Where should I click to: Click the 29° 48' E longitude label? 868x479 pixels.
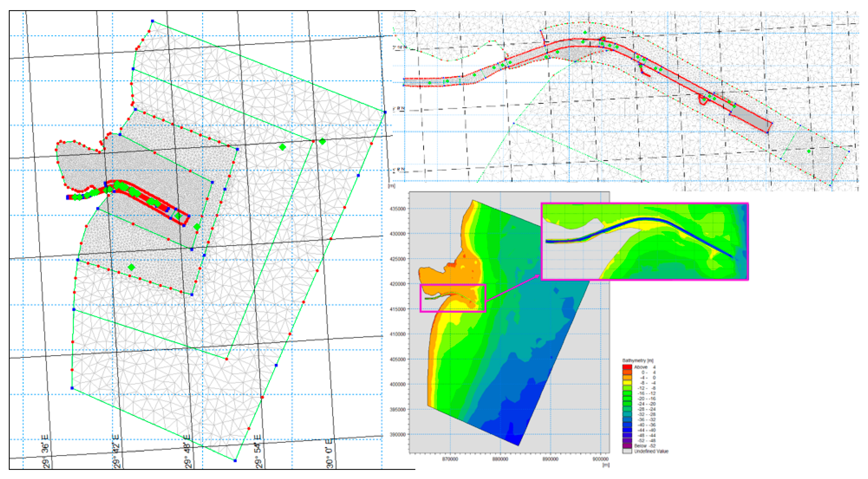(x=188, y=452)
